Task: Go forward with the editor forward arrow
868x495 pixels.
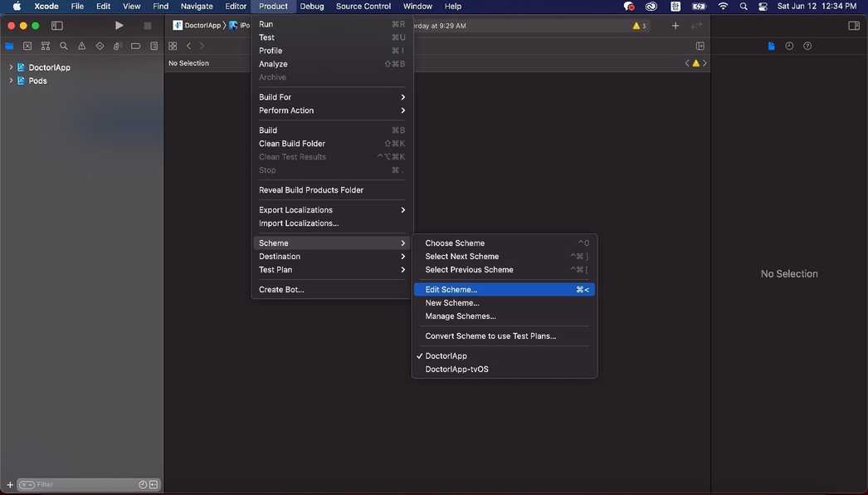Action: pyautogui.click(x=202, y=46)
